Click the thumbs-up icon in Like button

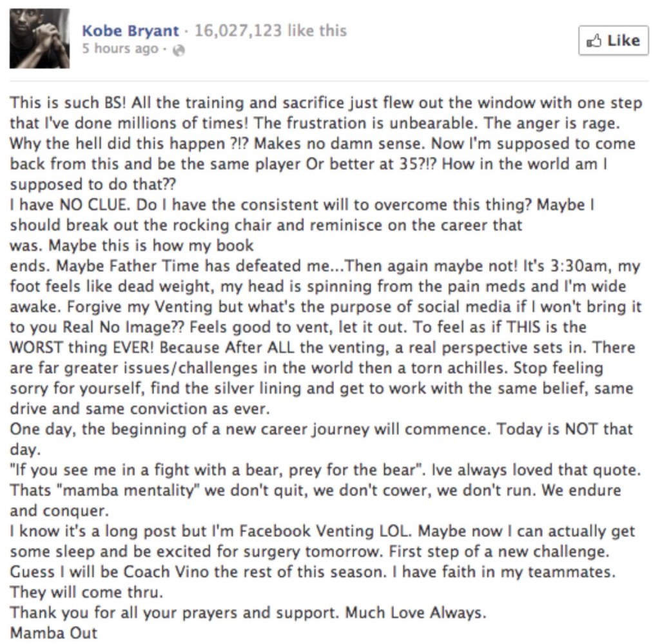click(594, 41)
